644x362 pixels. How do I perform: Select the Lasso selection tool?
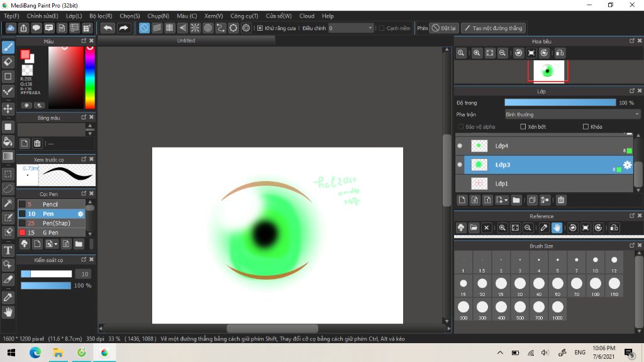[x=8, y=189]
